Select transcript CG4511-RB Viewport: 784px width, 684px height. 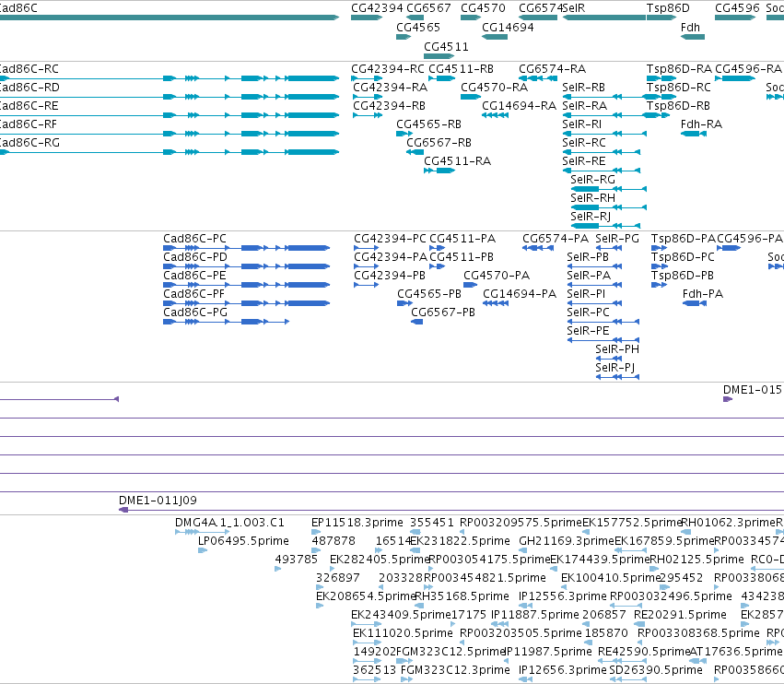(461, 69)
